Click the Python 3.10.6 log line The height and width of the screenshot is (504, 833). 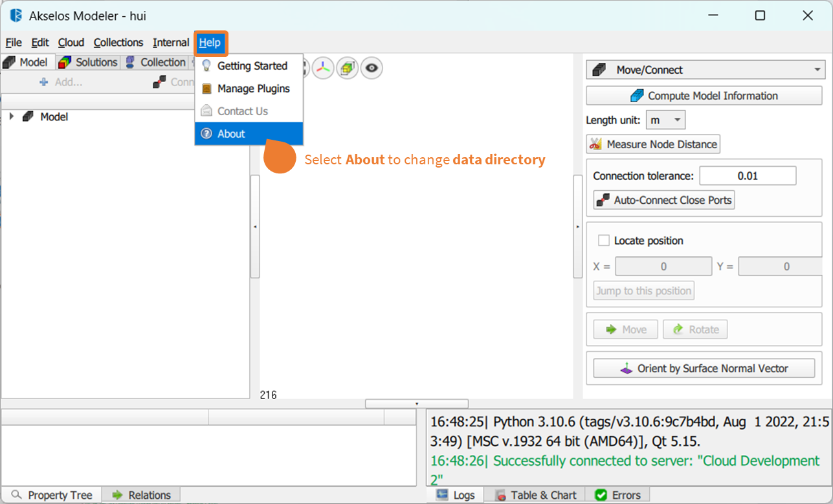point(629,432)
